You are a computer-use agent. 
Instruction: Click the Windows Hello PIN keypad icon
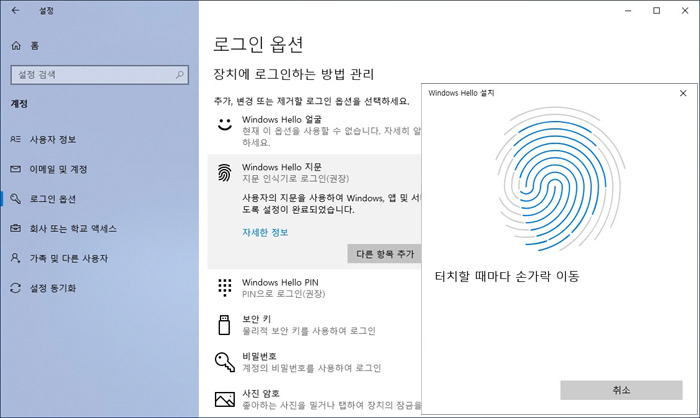pos(225,288)
